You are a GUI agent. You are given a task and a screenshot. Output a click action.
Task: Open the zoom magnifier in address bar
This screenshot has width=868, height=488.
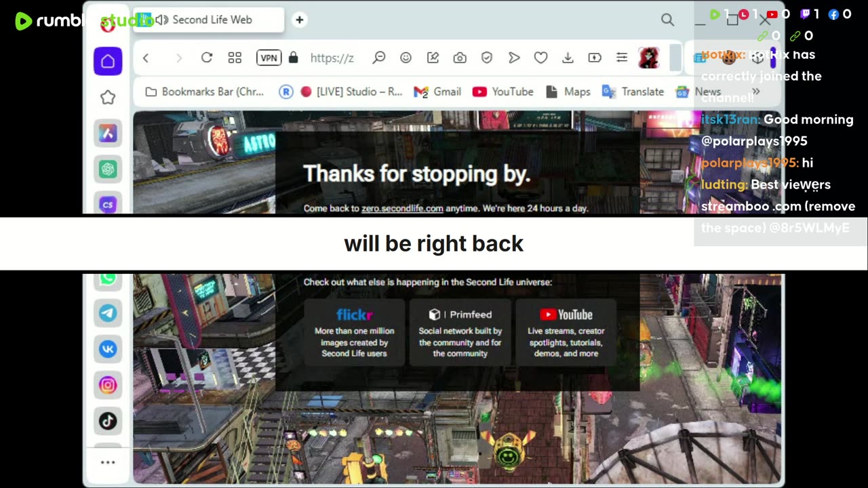click(x=379, y=58)
